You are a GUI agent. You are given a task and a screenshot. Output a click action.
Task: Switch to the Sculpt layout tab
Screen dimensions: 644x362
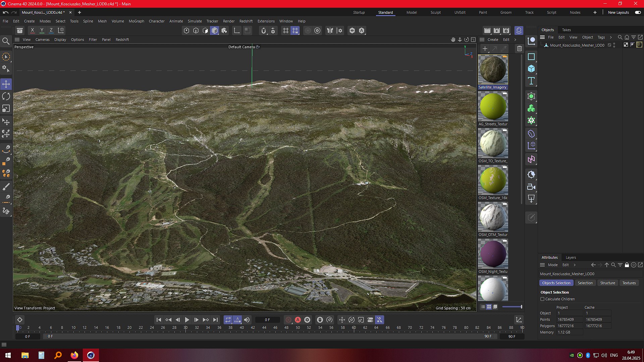(436, 12)
